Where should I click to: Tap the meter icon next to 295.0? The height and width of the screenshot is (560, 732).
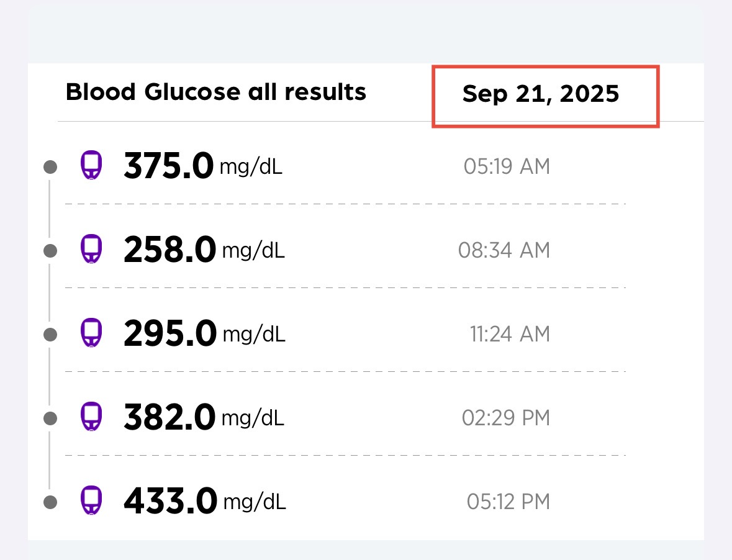coord(91,333)
